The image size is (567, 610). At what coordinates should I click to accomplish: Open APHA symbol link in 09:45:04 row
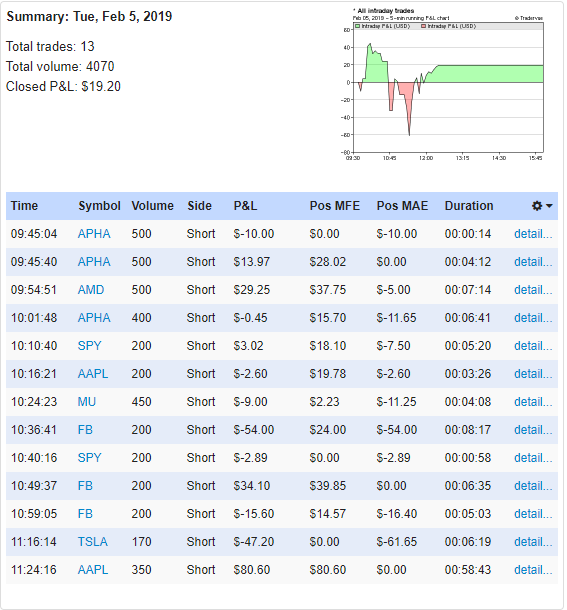tap(94, 234)
